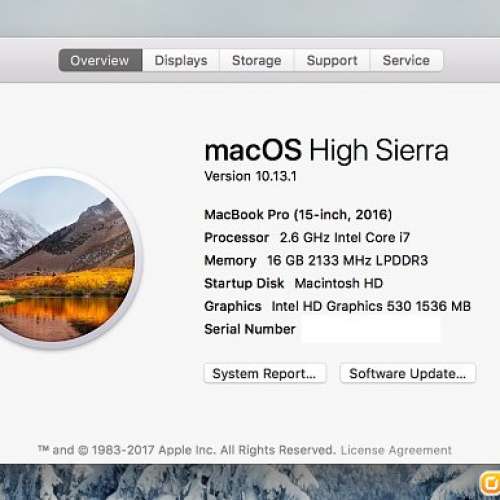
Task: Go to the Service tab
Action: [406, 60]
